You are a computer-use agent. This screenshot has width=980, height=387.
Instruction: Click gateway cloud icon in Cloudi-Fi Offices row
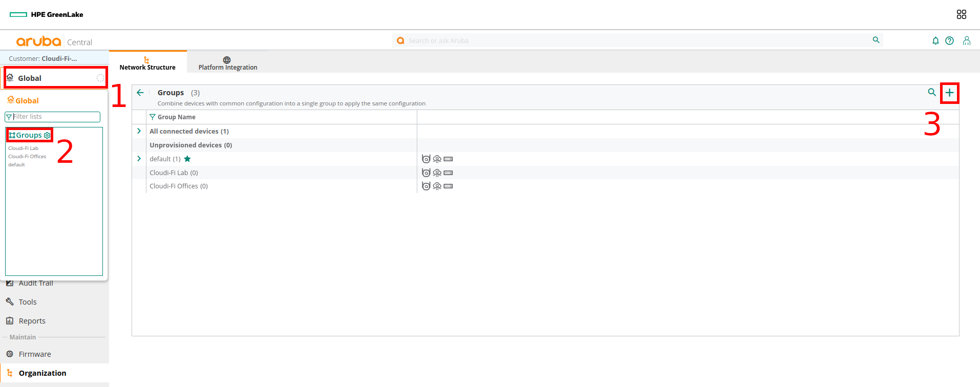(x=437, y=186)
